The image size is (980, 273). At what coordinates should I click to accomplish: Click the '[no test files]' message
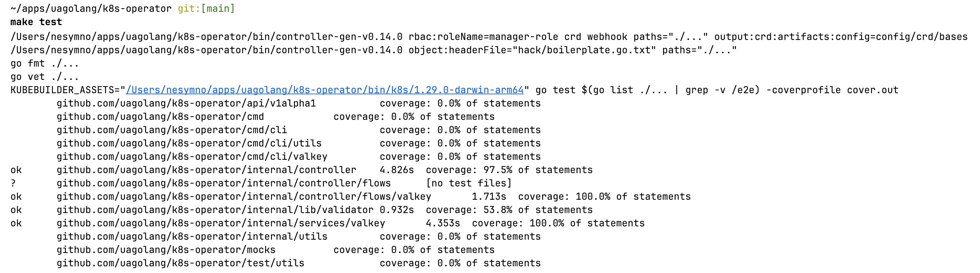pyautogui.click(x=469, y=183)
